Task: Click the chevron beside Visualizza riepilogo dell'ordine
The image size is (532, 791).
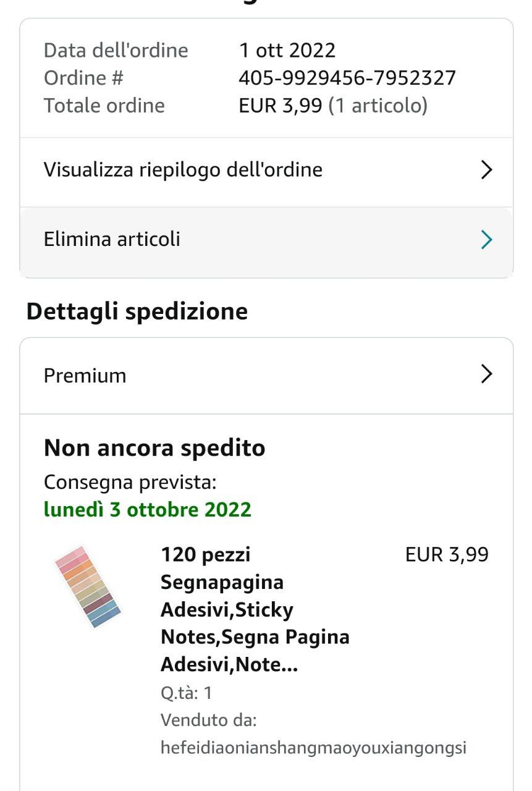Action: coord(486,170)
